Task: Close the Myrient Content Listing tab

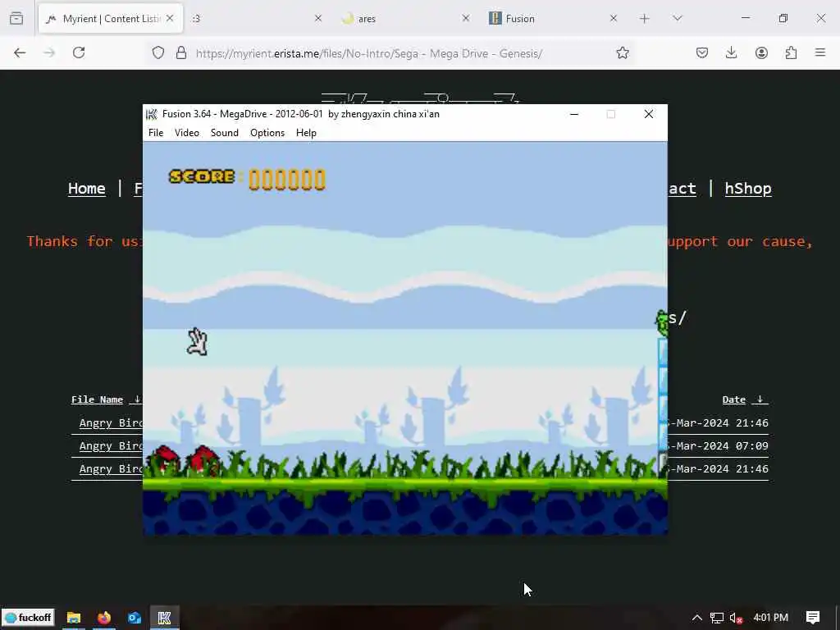Action: (170, 18)
